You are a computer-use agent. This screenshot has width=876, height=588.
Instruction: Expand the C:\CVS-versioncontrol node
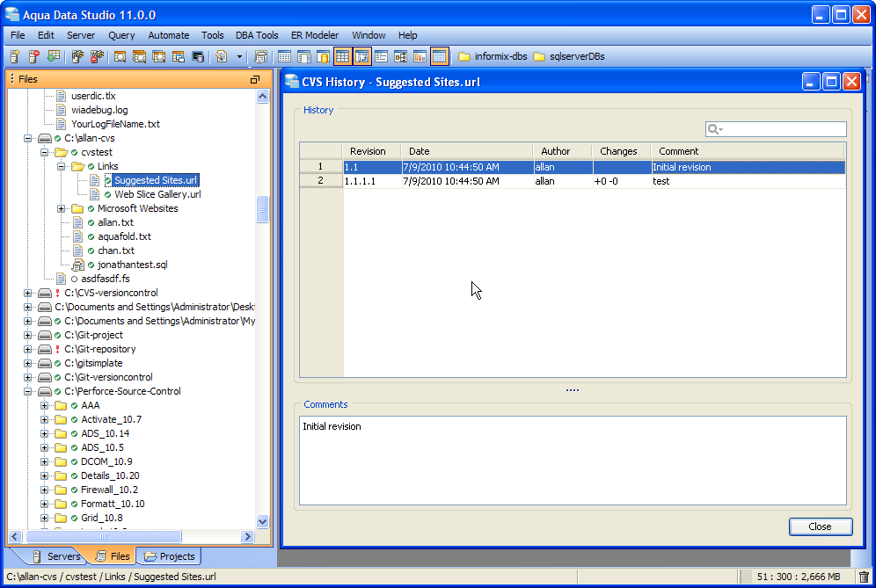pos(27,293)
